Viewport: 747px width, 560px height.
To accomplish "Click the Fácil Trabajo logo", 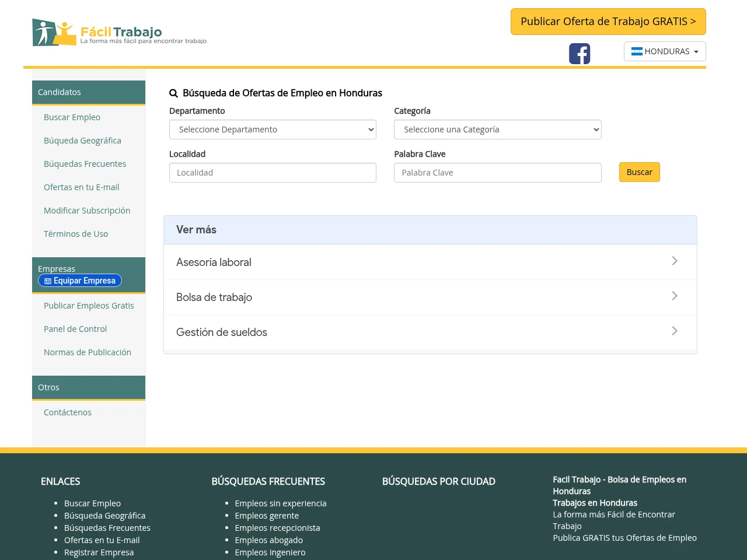I will click(x=120, y=33).
